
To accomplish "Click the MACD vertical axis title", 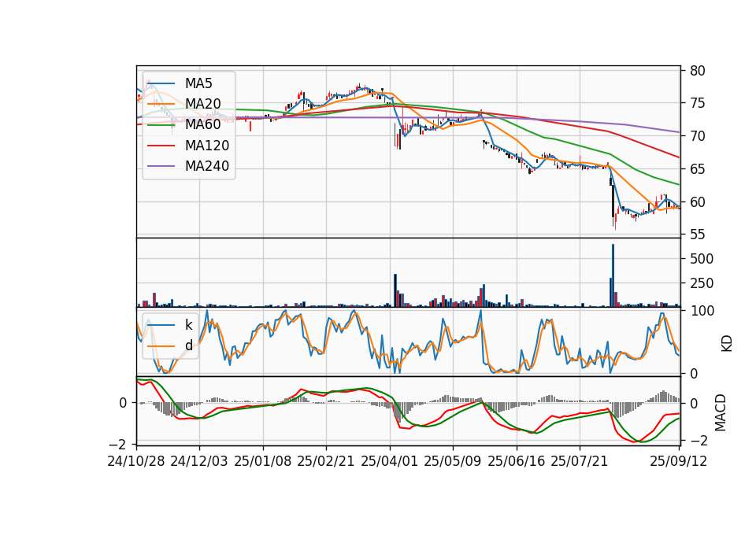I will [x=721, y=413].
